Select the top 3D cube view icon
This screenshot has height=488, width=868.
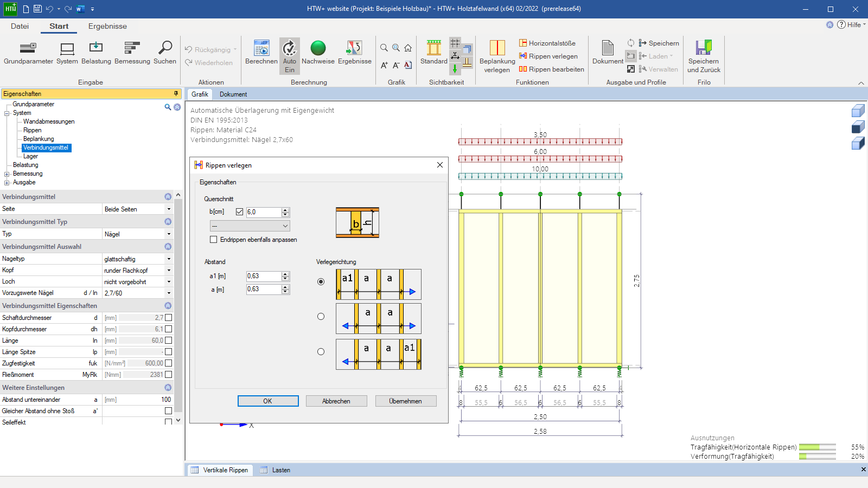[x=858, y=111]
